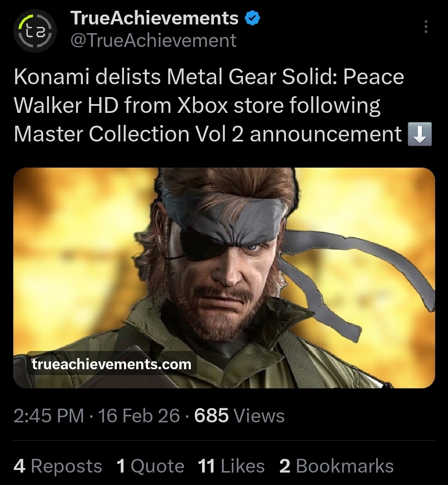View the 11 Likes list
This screenshot has width=448, height=485.
pos(231,466)
